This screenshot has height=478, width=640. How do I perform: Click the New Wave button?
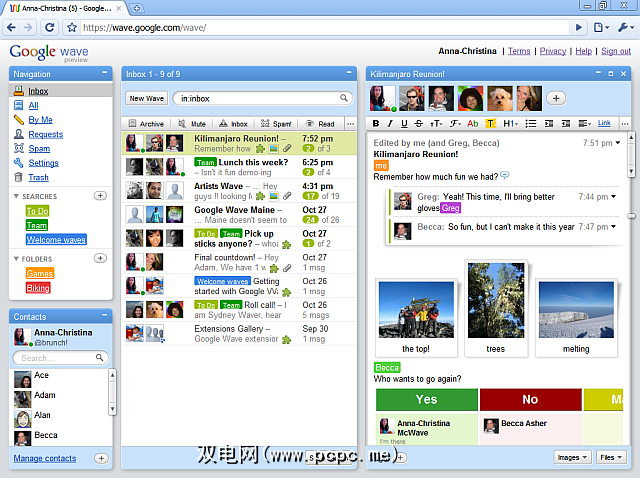147,98
